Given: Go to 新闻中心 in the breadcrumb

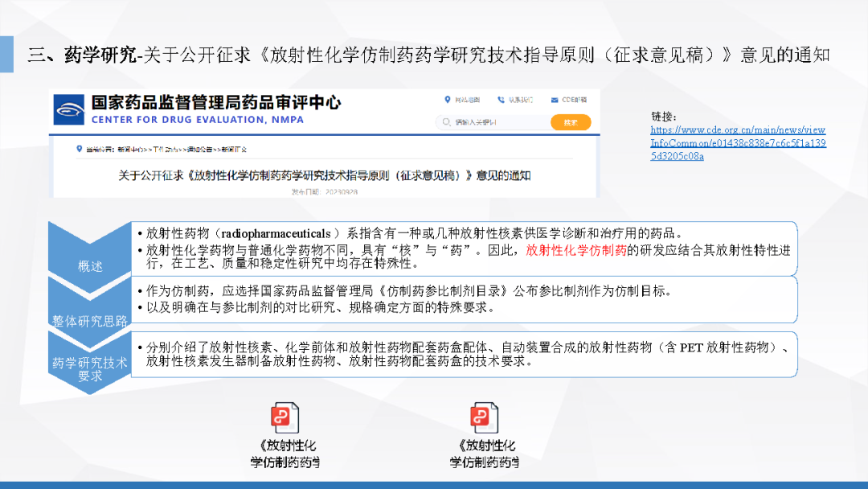Looking at the screenshot, I should click(x=129, y=150).
